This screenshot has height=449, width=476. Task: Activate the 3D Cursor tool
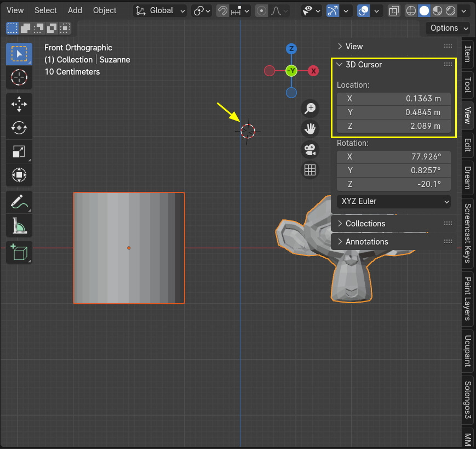coord(19,77)
